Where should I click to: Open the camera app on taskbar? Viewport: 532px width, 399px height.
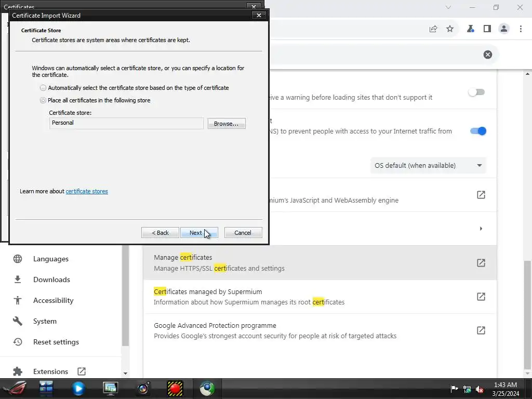click(x=143, y=389)
